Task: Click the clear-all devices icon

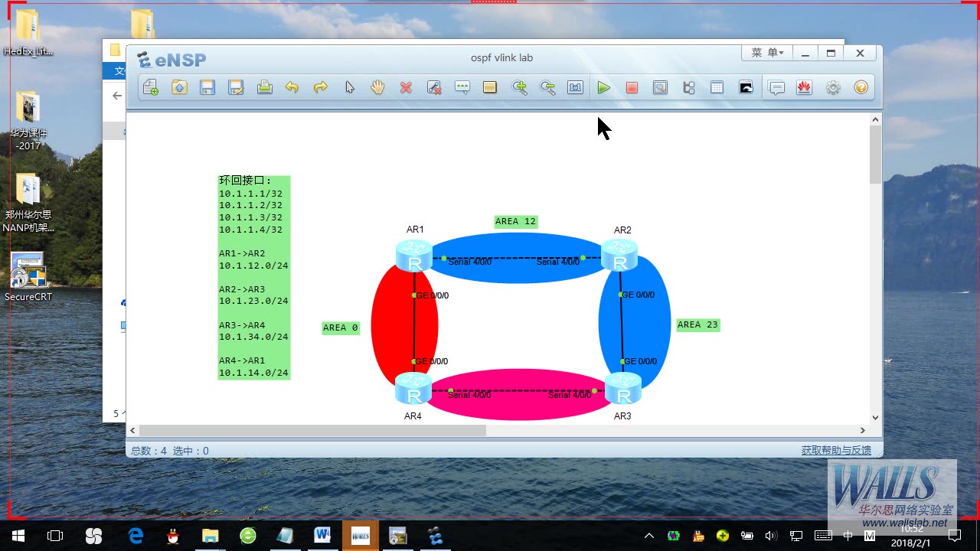Action: 434,88
